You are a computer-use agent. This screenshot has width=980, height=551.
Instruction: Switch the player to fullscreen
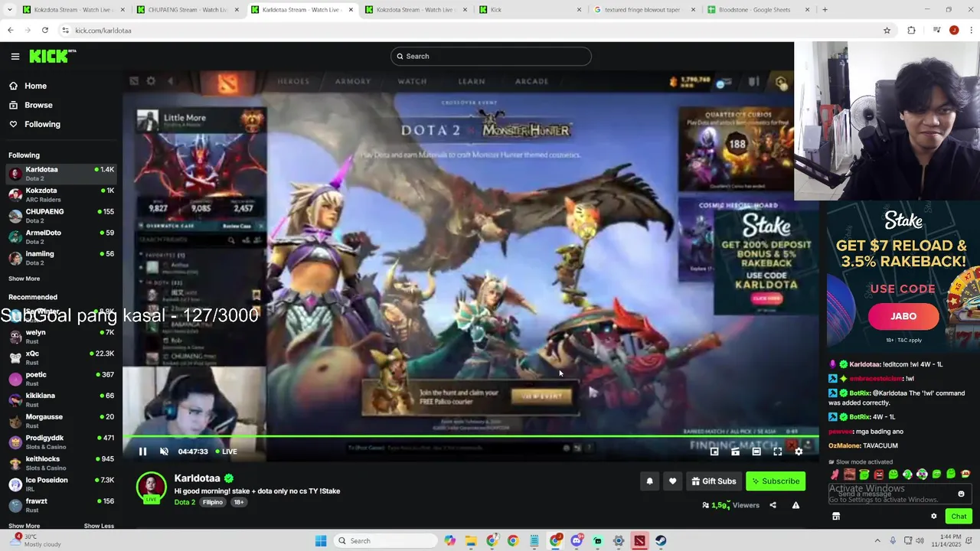[777, 452]
